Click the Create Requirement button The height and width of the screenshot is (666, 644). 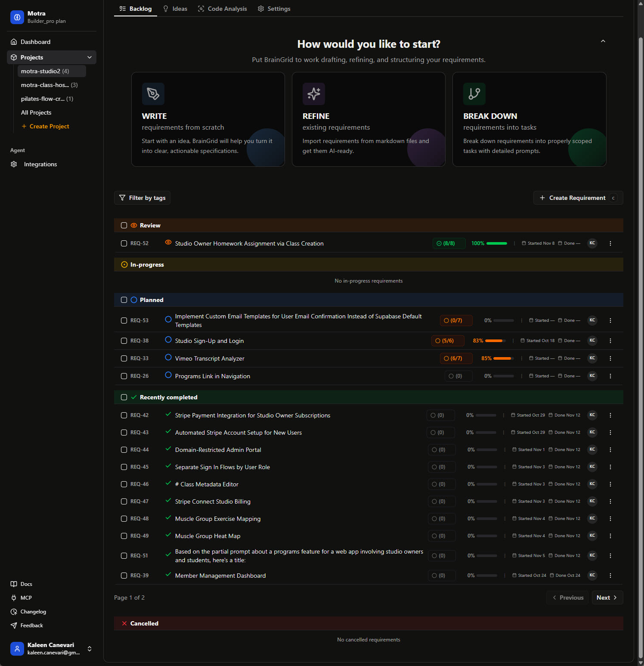(577, 198)
